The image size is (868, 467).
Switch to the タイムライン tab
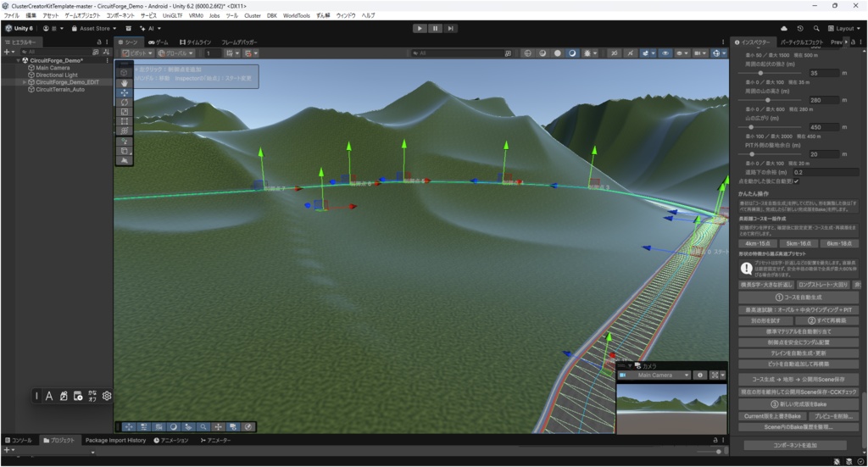(x=196, y=42)
